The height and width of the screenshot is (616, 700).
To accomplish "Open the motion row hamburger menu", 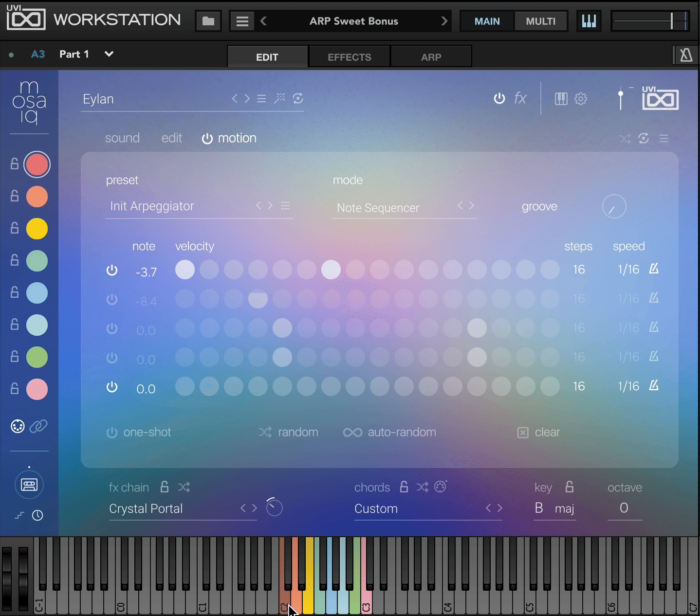I will (x=664, y=139).
